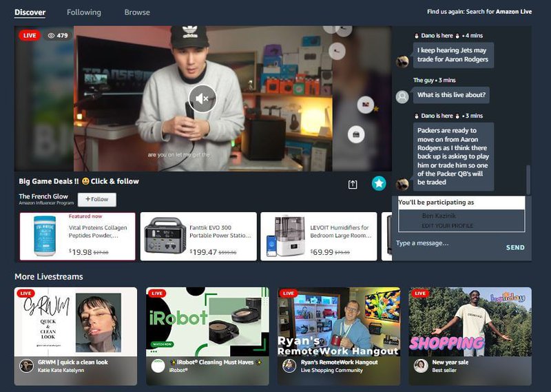
Task: Send the chat message
Action: coord(515,247)
